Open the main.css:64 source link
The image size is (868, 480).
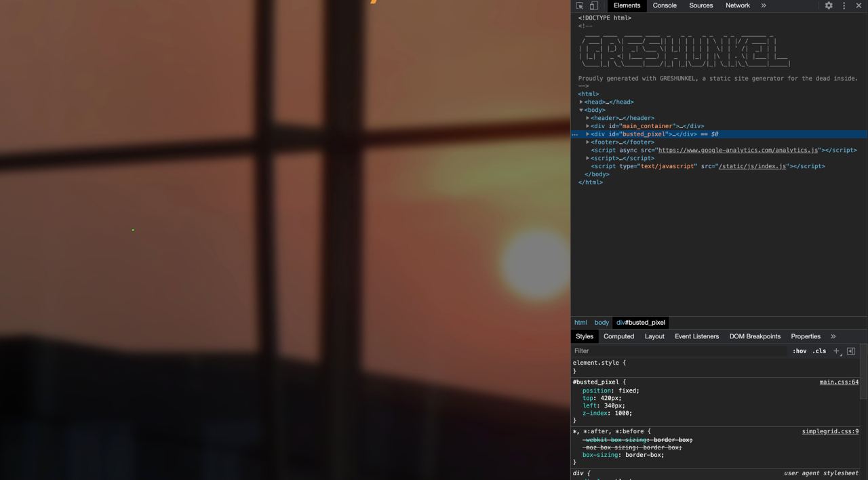(x=839, y=382)
